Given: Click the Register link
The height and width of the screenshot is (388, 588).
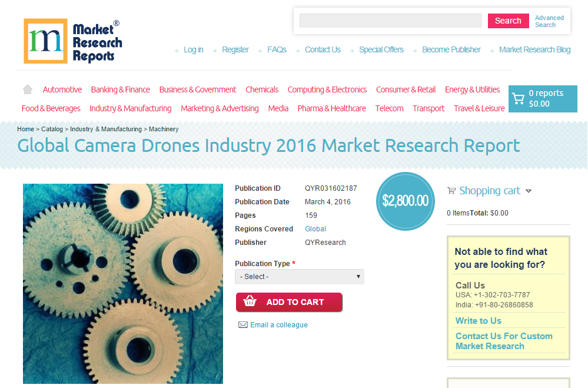Looking at the screenshot, I should [235, 50].
